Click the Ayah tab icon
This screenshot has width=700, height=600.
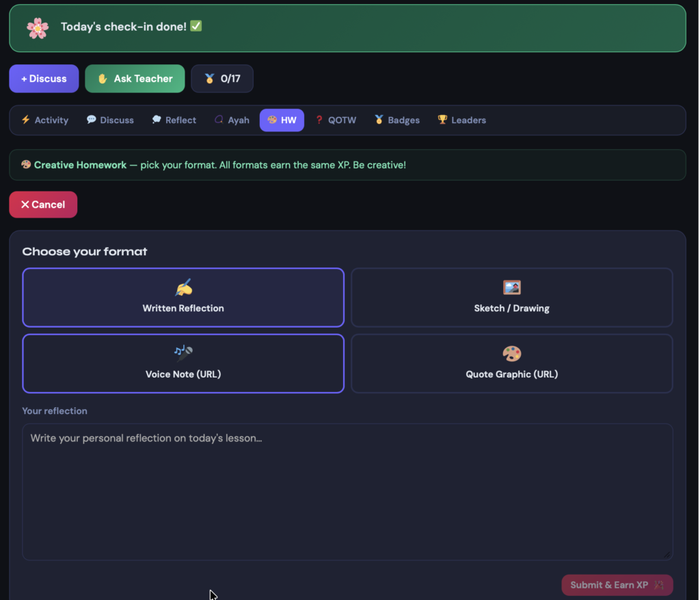point(219,120)
